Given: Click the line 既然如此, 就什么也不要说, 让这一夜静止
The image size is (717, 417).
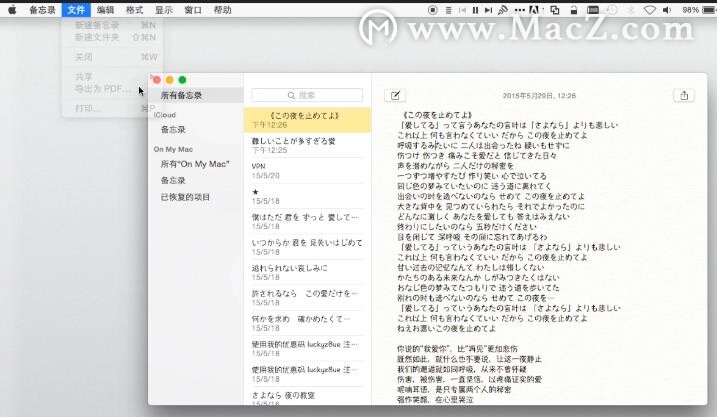Looking at the screenshot, I should click(x=469, y=359).
